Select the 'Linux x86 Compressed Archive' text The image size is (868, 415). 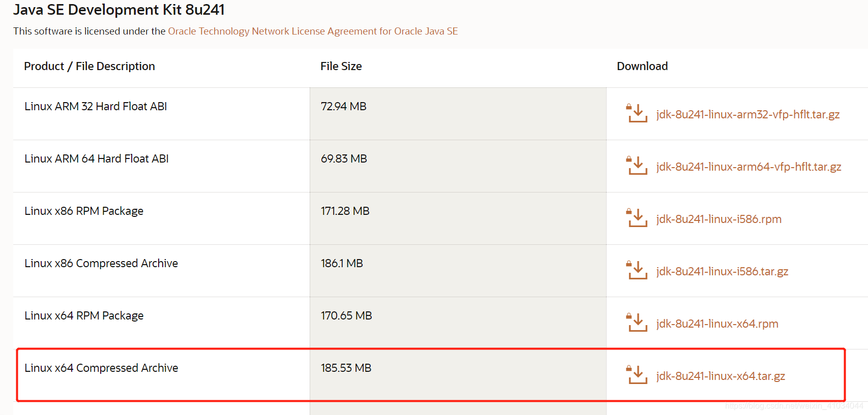point(101,264)
